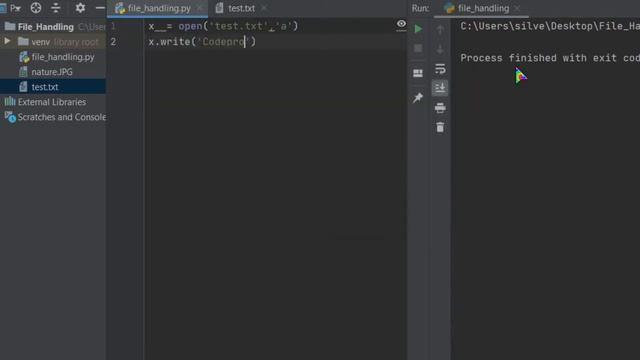
Task: Click 'x.write' in code line 2
Action: [169, 42]
